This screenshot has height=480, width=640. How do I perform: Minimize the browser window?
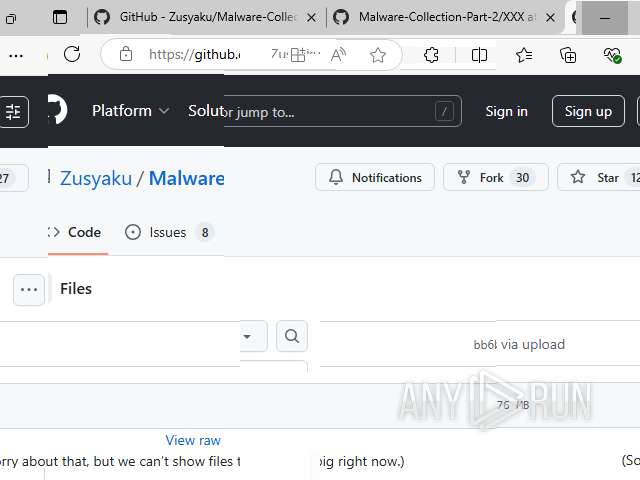[605, 18]
